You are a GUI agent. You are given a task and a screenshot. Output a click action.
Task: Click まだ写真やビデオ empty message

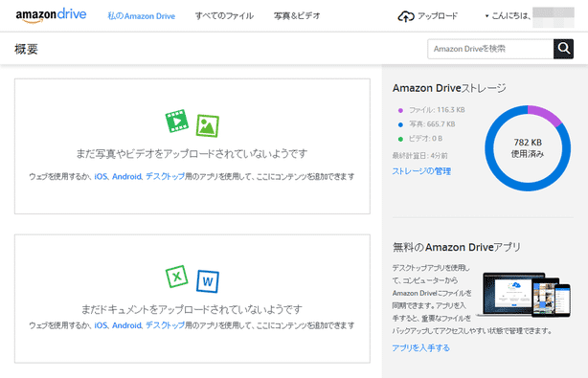click(192, 154)
